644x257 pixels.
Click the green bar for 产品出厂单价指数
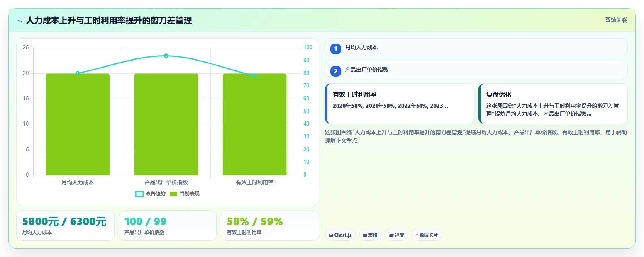166,124
